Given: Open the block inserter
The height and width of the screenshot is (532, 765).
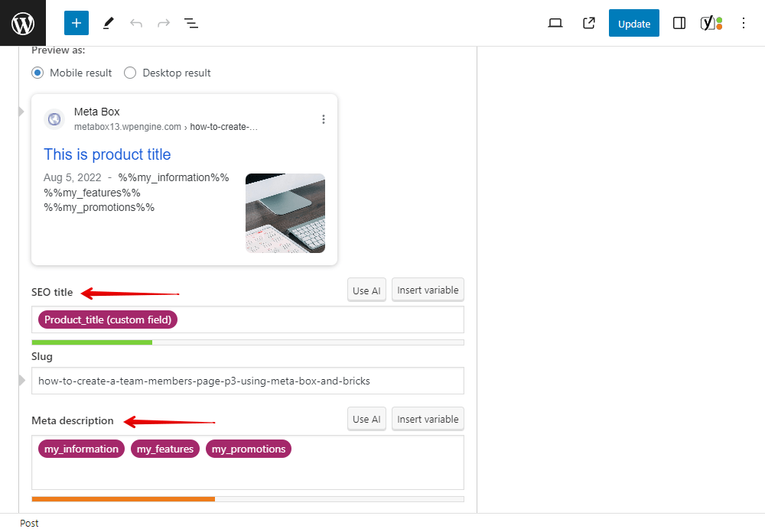Looking at the screenshot, I should tap(76, 23).
